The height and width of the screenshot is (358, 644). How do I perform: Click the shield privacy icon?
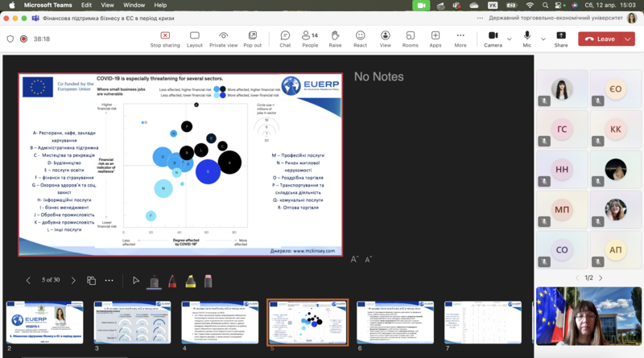point(10,39)
